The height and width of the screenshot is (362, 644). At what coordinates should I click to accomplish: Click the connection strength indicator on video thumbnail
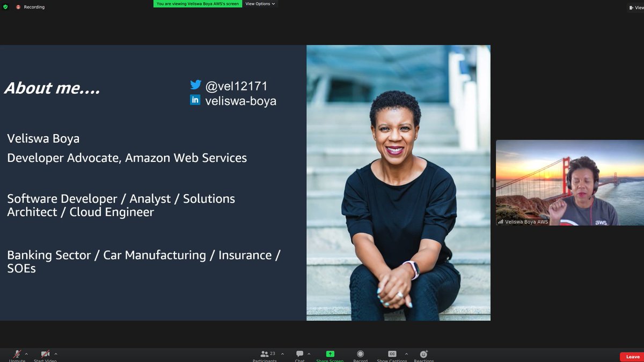tap(500, 220)
